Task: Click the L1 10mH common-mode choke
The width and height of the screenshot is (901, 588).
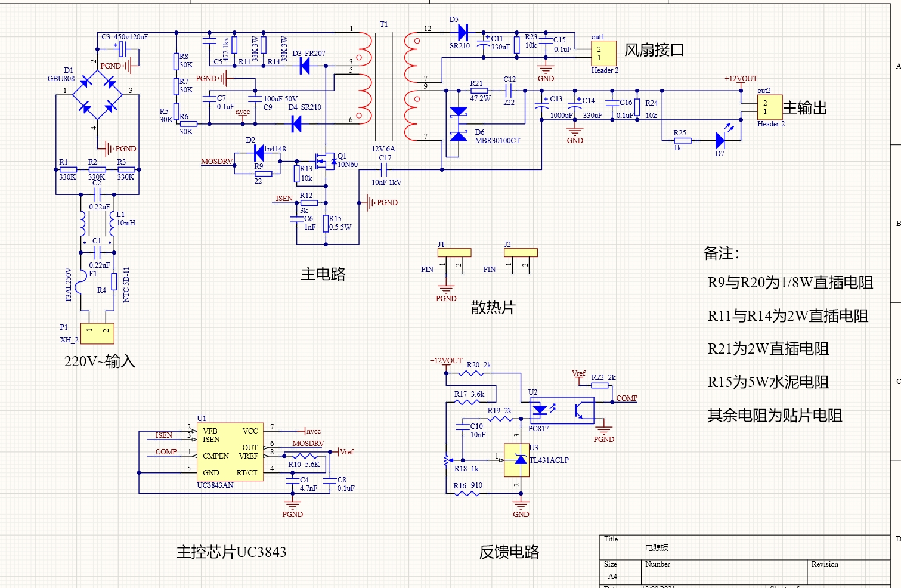Action: pyautogui.click(x=97, y=224)
